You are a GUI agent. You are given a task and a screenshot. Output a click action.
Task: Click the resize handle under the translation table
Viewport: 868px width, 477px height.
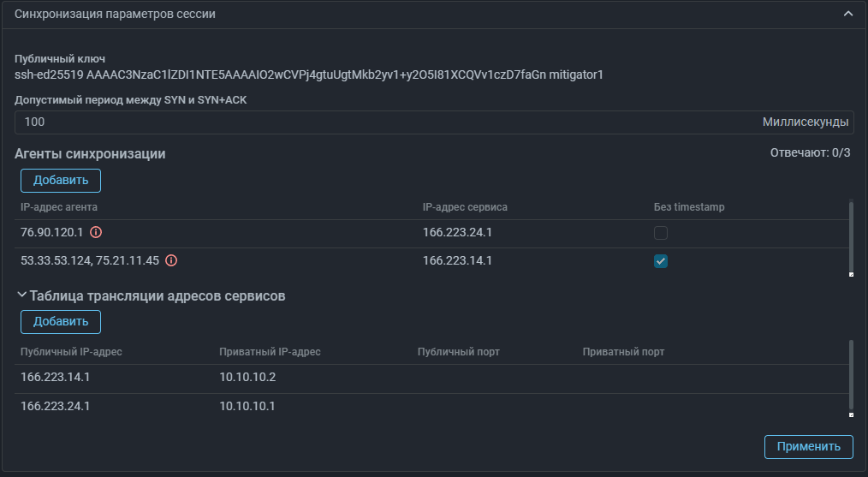click(x=850, y=414)
